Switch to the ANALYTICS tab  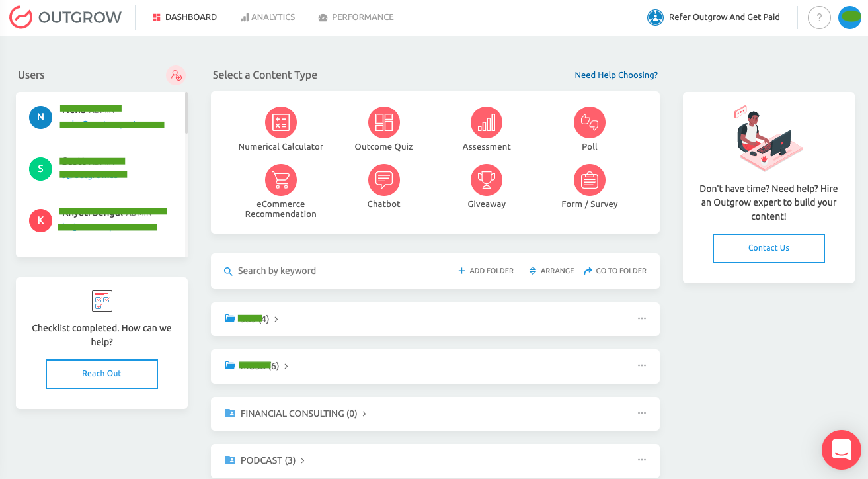(x=268, y=17)
